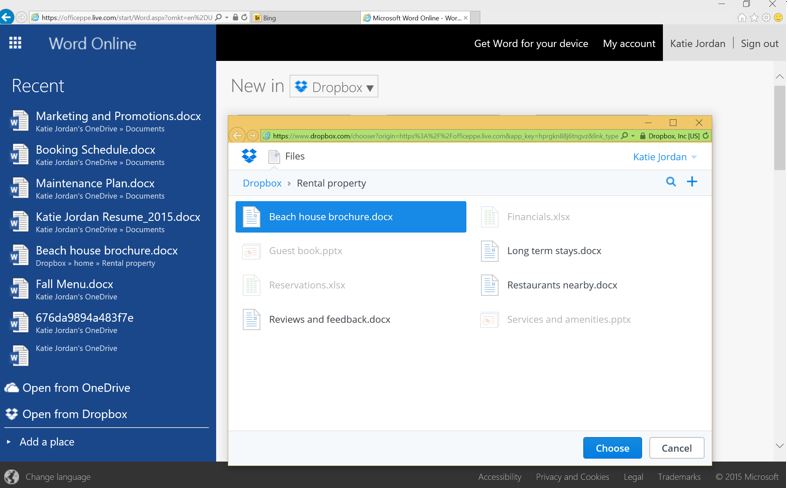Select the Restaurants nearby.docx file name
The height and width of the screenshot is (488, 788).
coord(562,285)
